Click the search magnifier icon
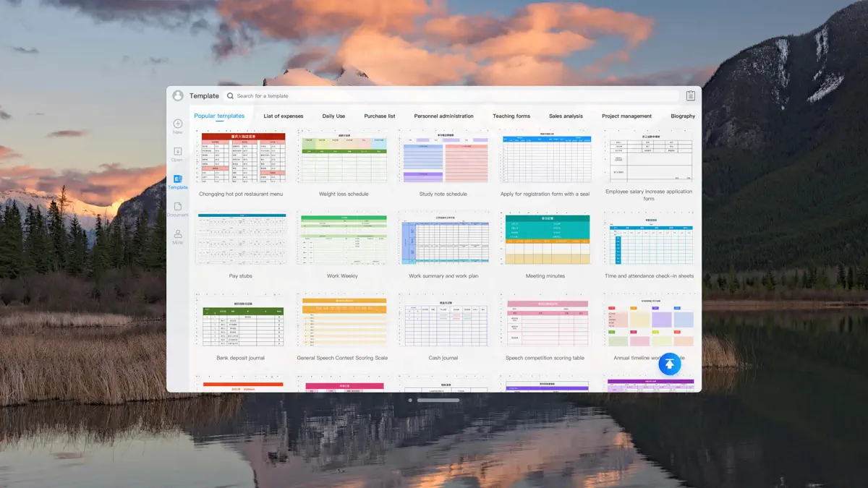 click(x=230, y=95)
